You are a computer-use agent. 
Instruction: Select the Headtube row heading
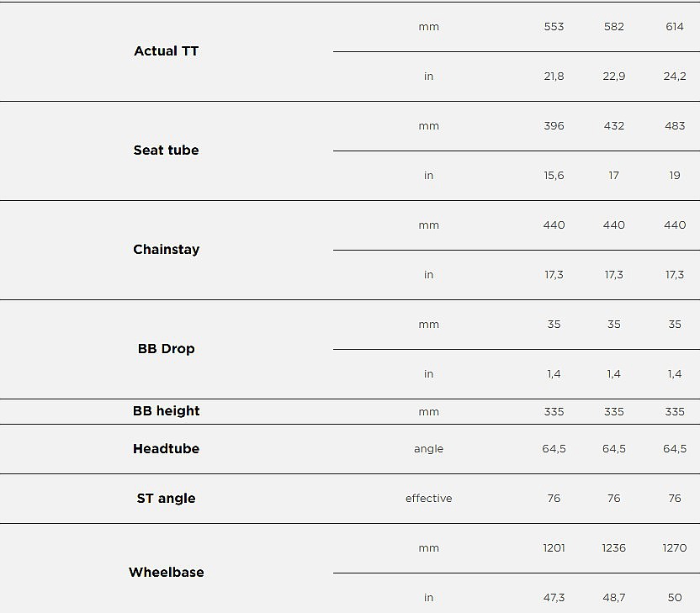coord(166,449)
